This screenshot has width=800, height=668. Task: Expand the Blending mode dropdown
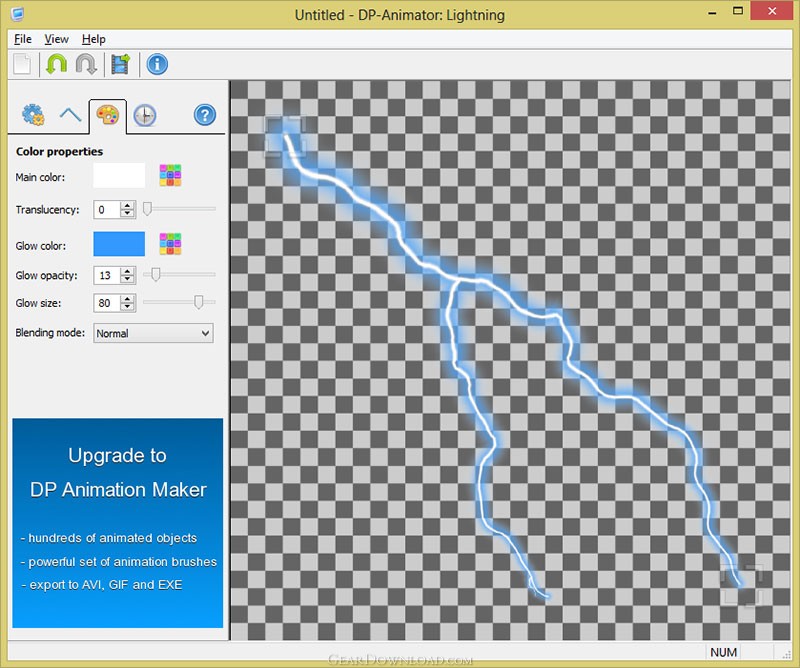click(x=153, y=333)
